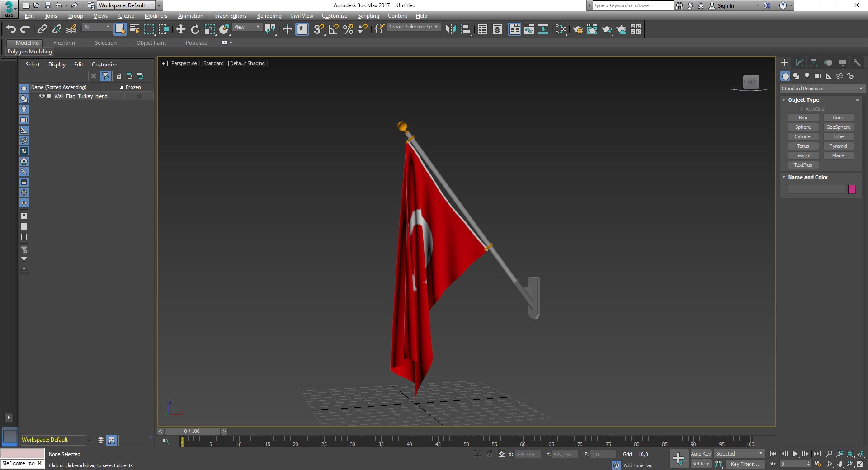Open the magenta object color swatch
The width and height of the screenshot is (868, 470).
click(852, 189)
